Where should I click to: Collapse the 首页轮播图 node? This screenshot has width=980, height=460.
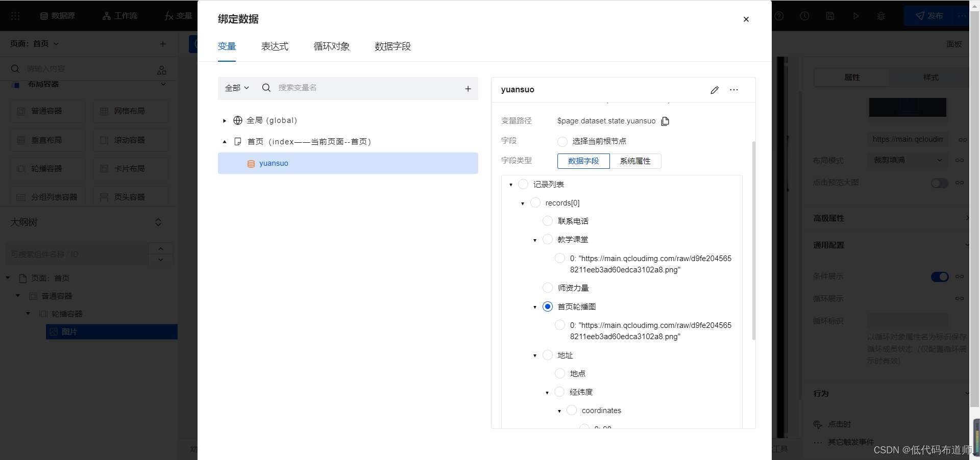pyautogui.click(x=535, y=307)
